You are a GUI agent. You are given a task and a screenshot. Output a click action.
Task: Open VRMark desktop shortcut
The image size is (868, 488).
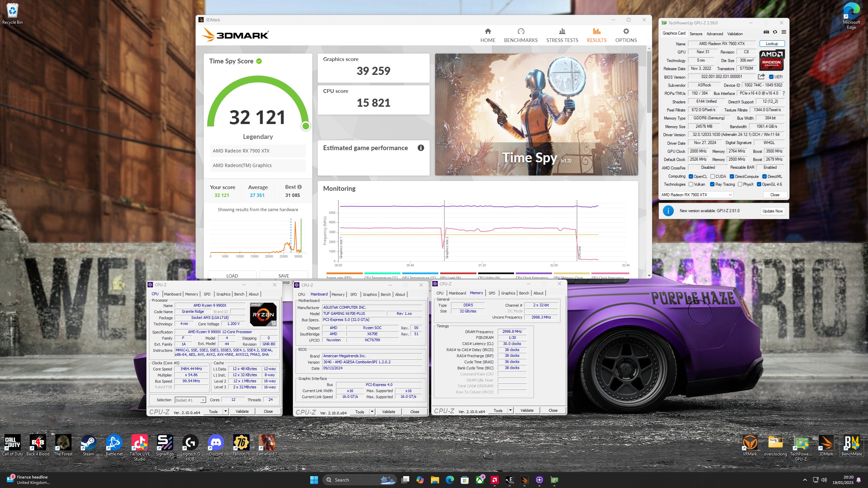(750, 445)
